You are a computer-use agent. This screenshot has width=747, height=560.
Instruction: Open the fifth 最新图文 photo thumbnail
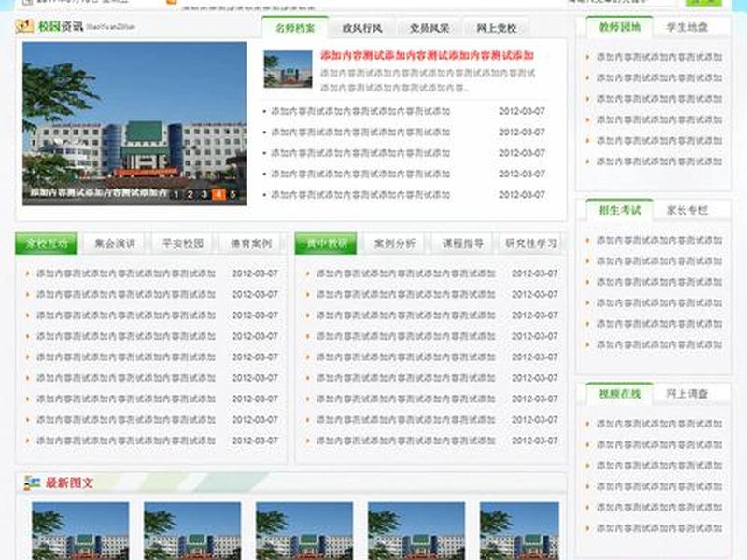pos(520,530)
